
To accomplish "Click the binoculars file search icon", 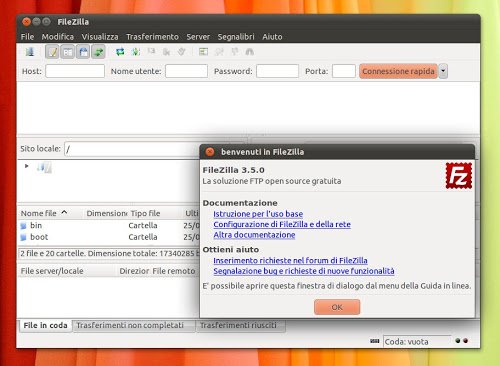I will 250,52.
